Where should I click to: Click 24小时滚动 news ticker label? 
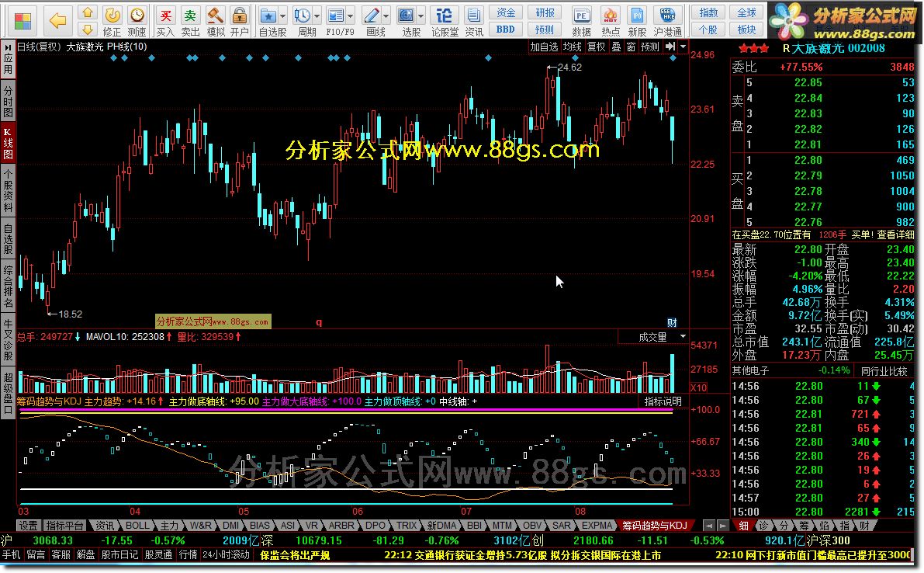(x=227, y=554)
